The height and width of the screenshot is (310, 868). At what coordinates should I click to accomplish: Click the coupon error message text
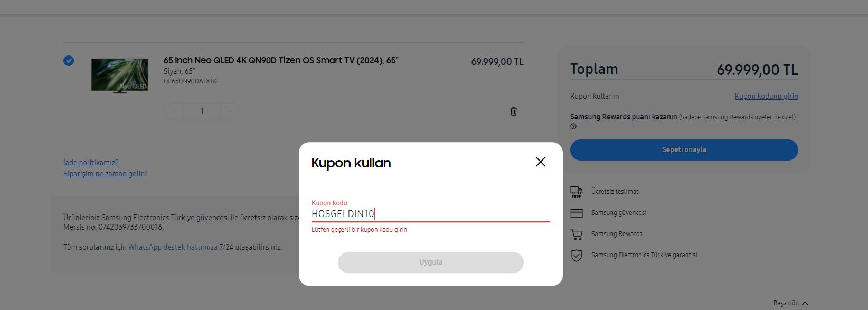coord(359,230)
